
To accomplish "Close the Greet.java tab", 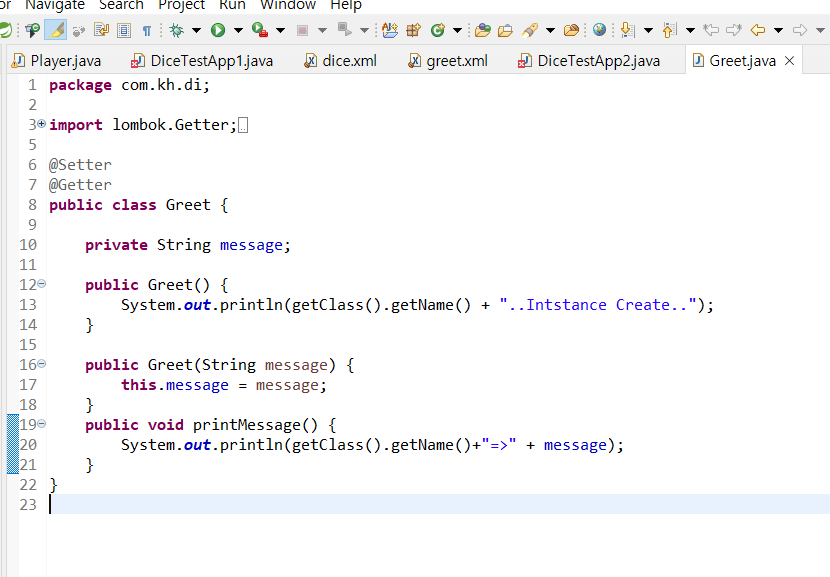I will click(x=789, y=61).
